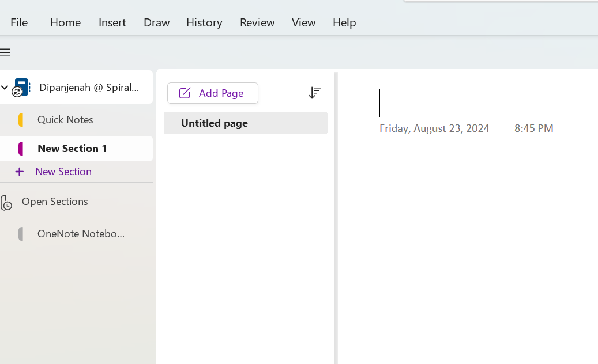Click the magenta New Section 1 color marker
Image resolution: width=598 pixels, height=364 pixels.
(x=21, y=149)
